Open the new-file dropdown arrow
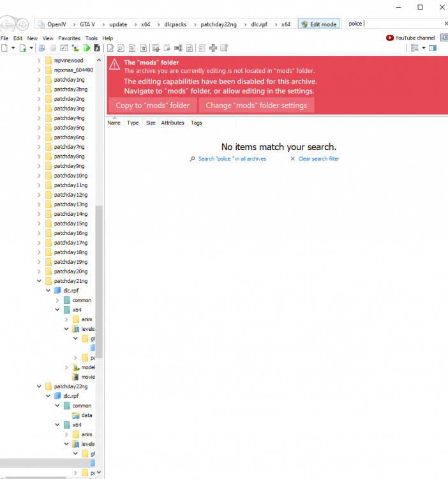The width and height of the screenshot is (448, 479). [x=13, y=48]
